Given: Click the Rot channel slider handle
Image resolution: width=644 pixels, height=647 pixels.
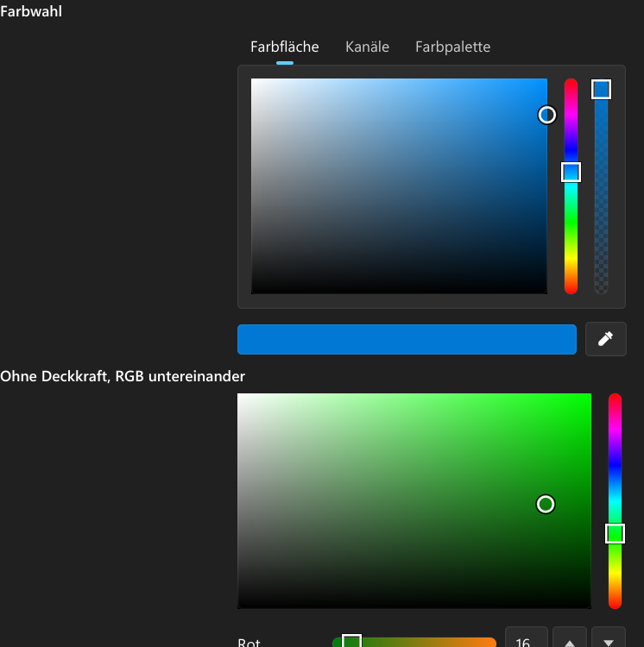Looking at the screenshot, I should (x=351, y=641).
